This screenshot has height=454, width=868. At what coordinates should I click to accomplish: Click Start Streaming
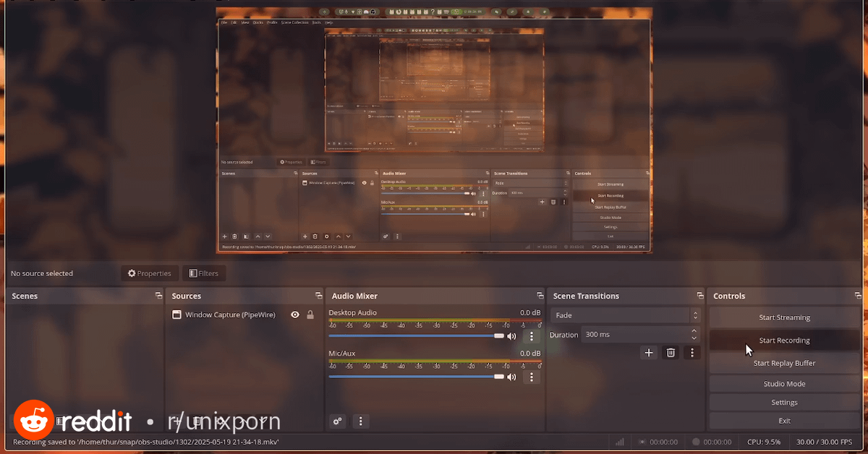click(x=784, y=317)
